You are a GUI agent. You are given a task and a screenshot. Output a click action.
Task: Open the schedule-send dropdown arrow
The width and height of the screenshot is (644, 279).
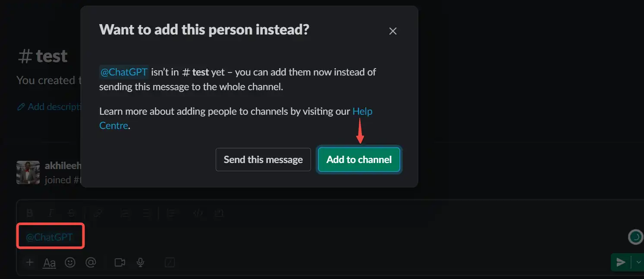[x=639, y=262]
